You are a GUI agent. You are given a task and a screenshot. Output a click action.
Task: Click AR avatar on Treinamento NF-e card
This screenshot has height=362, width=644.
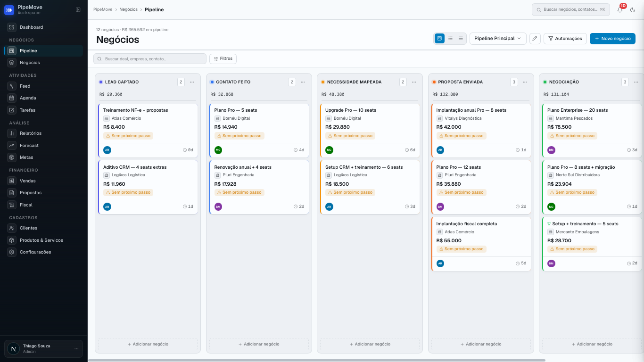click(x=107, y=150)
